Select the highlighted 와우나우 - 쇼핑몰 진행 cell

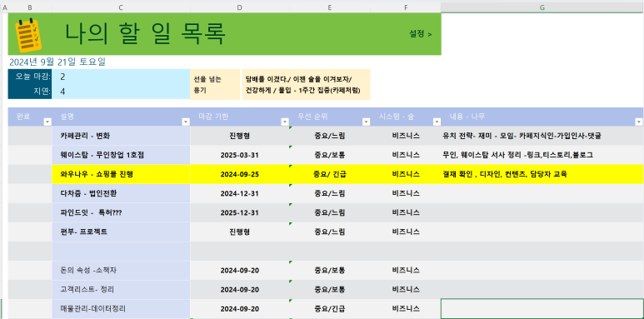pyautogui.click(x=121, y=174)
